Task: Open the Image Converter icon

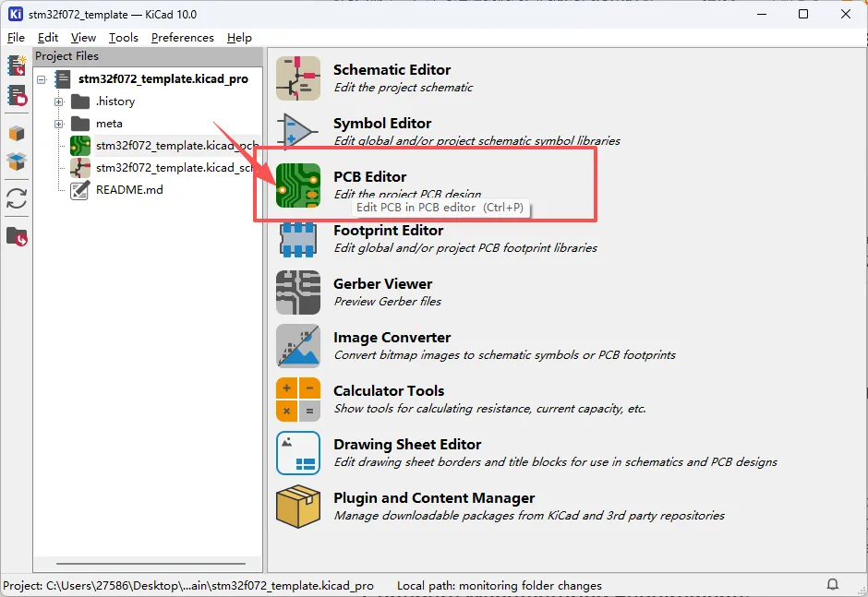Action: tap(298, 346)
